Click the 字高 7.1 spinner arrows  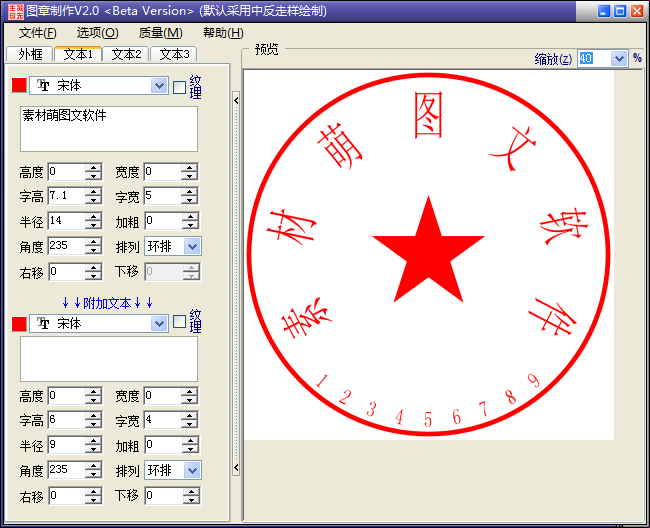click(94, 196)
